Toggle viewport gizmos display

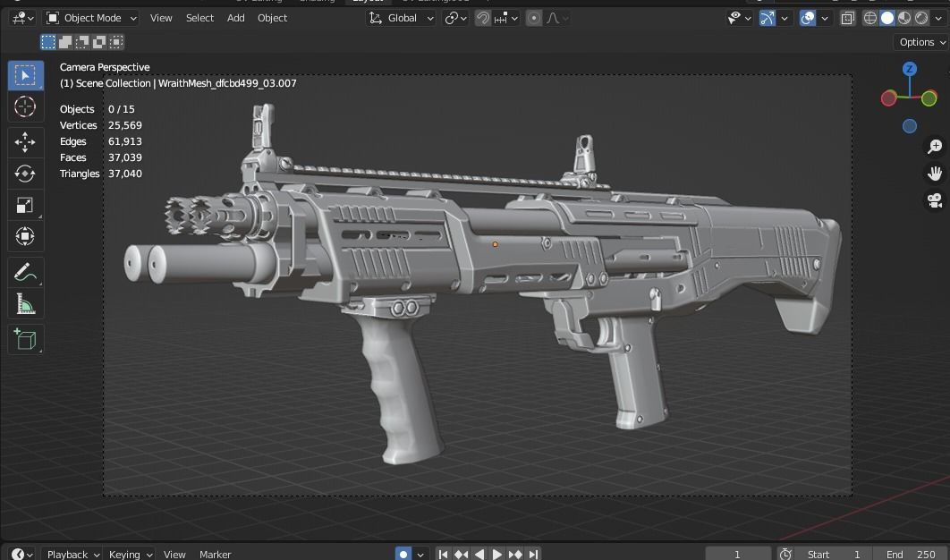pos(767,18)
